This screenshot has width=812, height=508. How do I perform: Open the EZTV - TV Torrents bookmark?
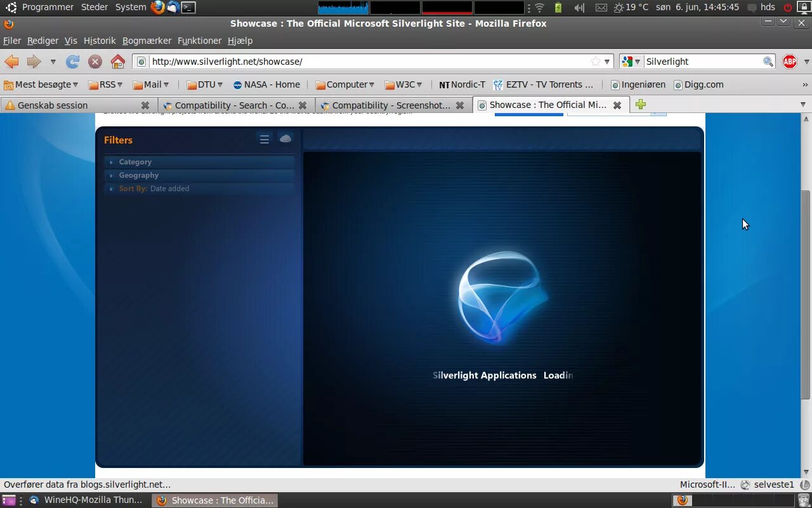pos(544,84)
